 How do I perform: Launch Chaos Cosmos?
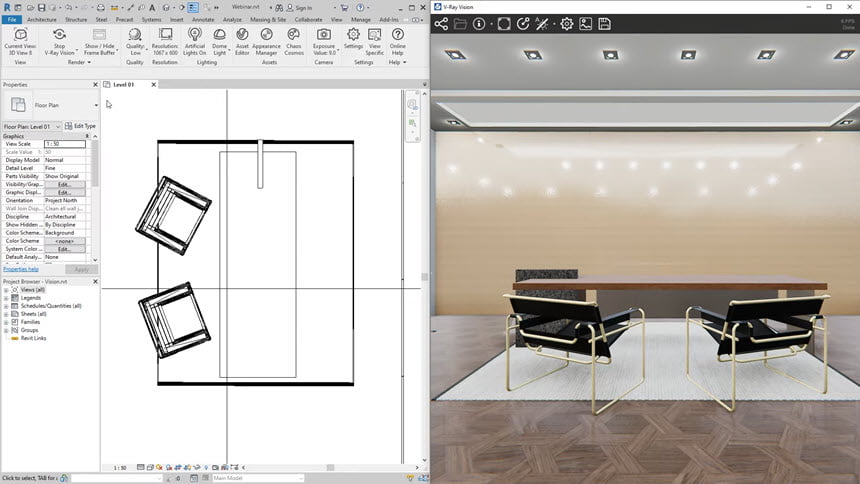point(293,42)
